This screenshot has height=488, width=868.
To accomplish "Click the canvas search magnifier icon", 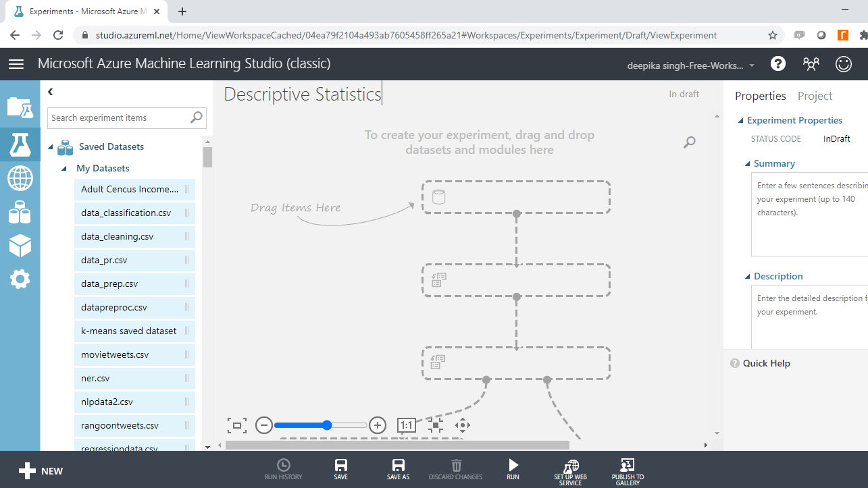I will click(x=689, y=142).
